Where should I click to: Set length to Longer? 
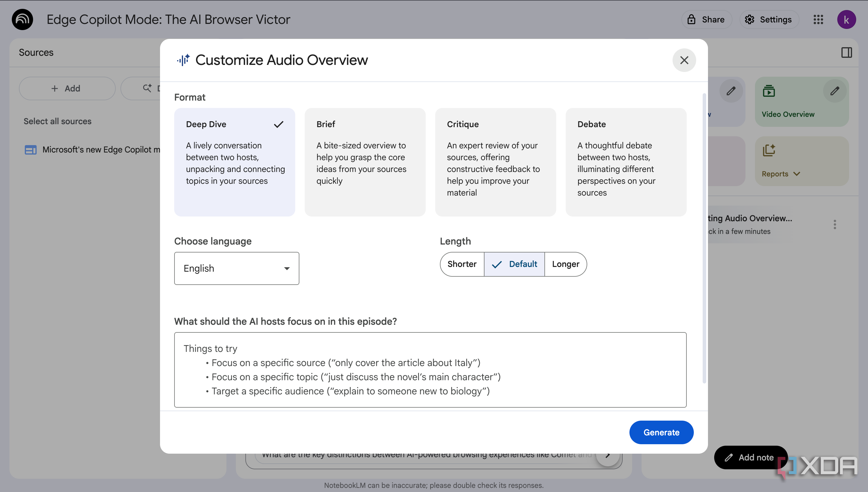[x=565, y=264]
